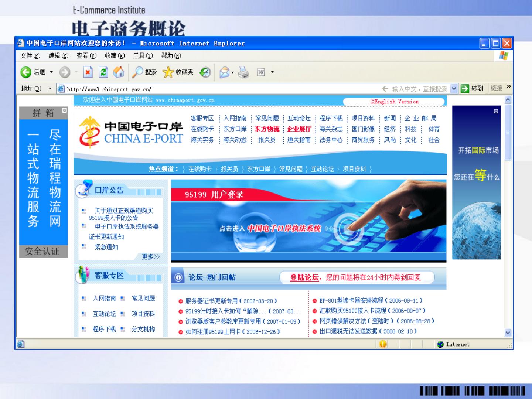532x399 pixels.
Task: Open Favorites star (收藏夹)
Action: click(178, 72)
